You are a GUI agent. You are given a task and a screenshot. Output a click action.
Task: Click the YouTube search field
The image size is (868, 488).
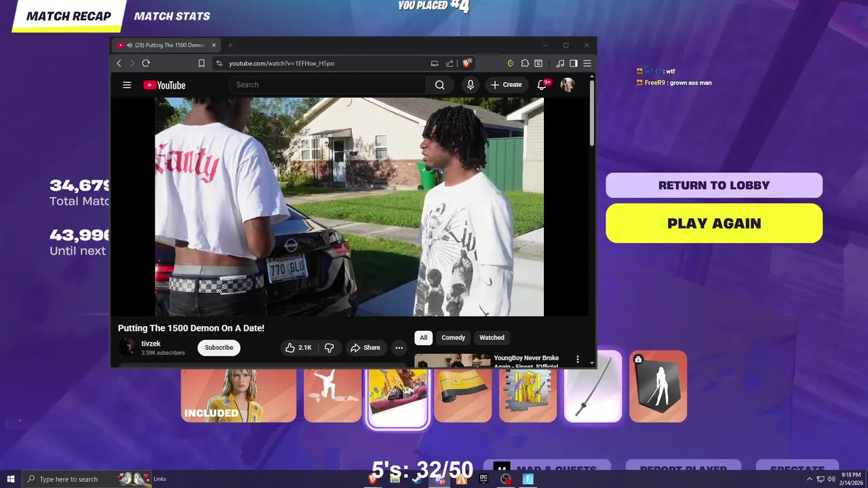pyautogui.click(x=327, y=85)
